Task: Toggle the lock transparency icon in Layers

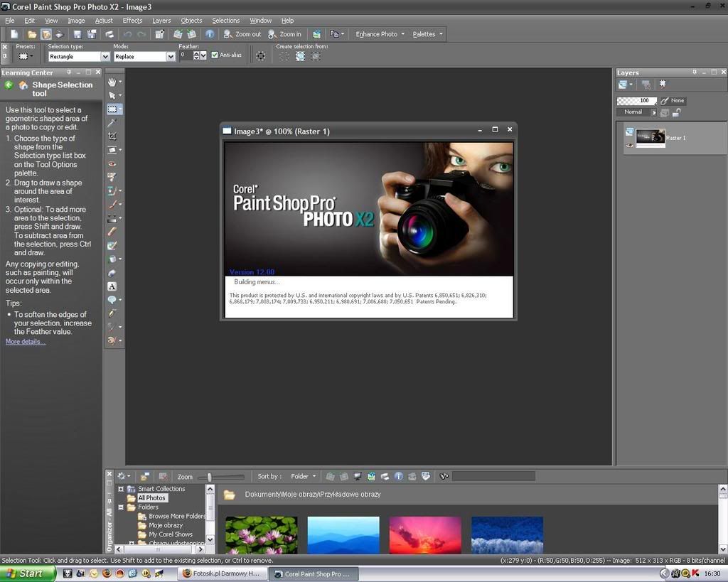Action: [x=677, y=112]
